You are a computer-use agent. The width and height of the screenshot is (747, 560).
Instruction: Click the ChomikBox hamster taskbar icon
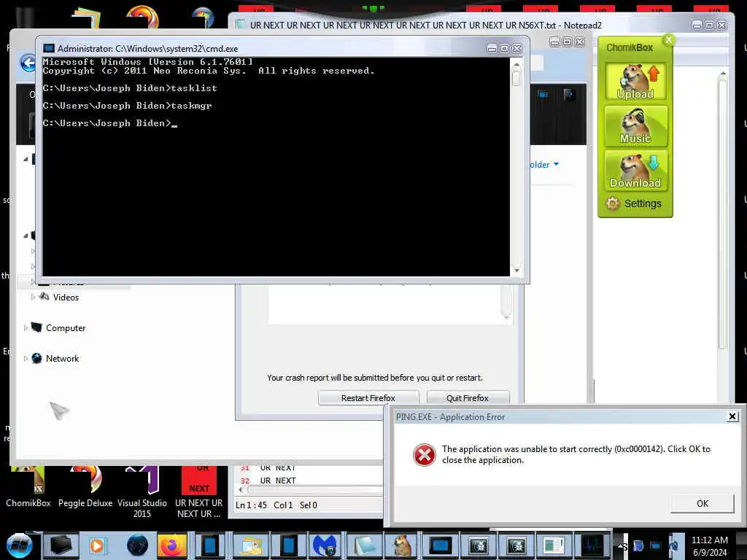[402, 545]
